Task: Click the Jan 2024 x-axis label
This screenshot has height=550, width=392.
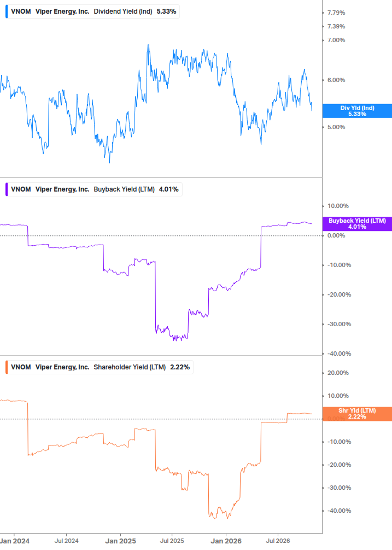Action: pyautogui.click(x=15, y=541)
